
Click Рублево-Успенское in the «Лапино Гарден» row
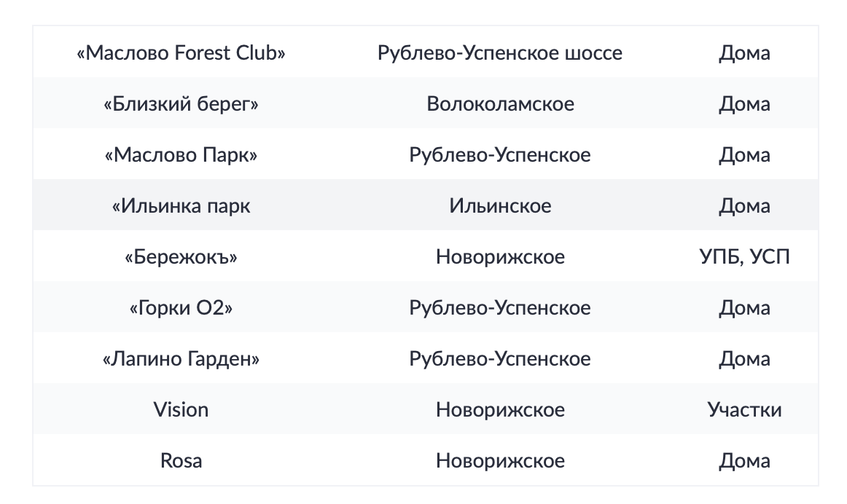[500, 359]
